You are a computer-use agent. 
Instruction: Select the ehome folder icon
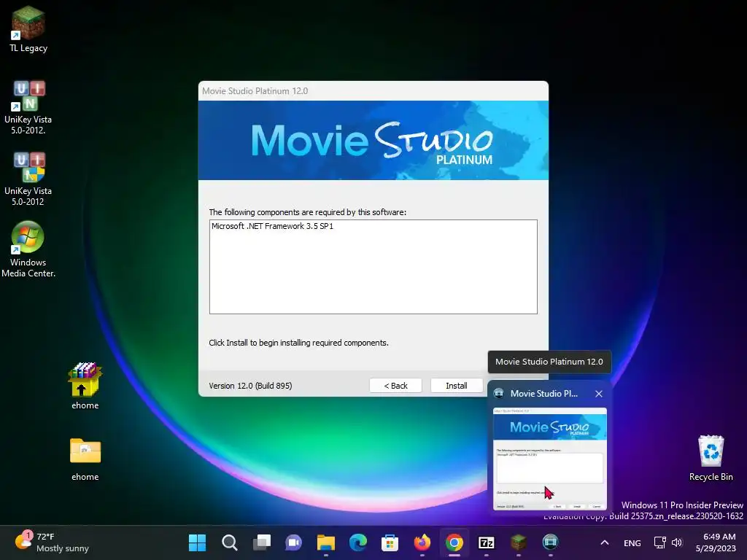(85, 459)
